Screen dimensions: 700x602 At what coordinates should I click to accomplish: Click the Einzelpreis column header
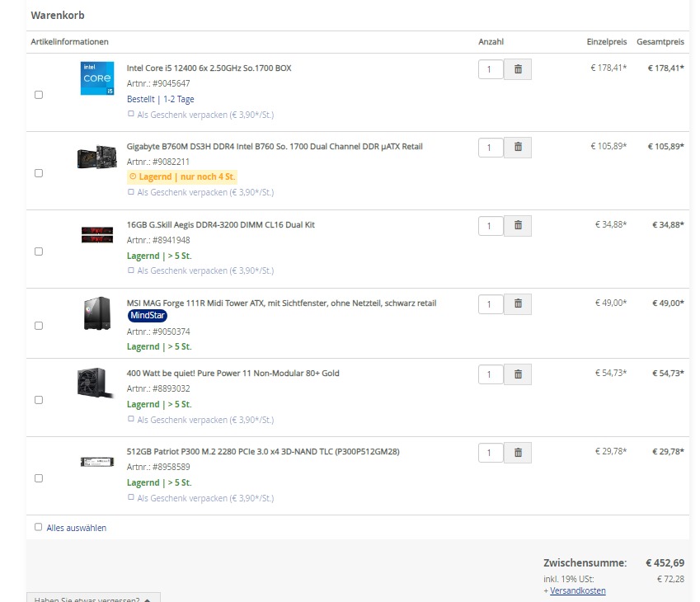(x=606, y=41)
